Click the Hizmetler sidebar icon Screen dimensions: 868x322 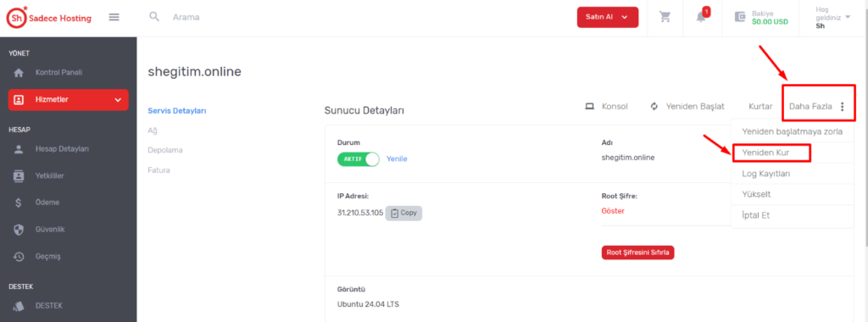(x=19, y=100)
